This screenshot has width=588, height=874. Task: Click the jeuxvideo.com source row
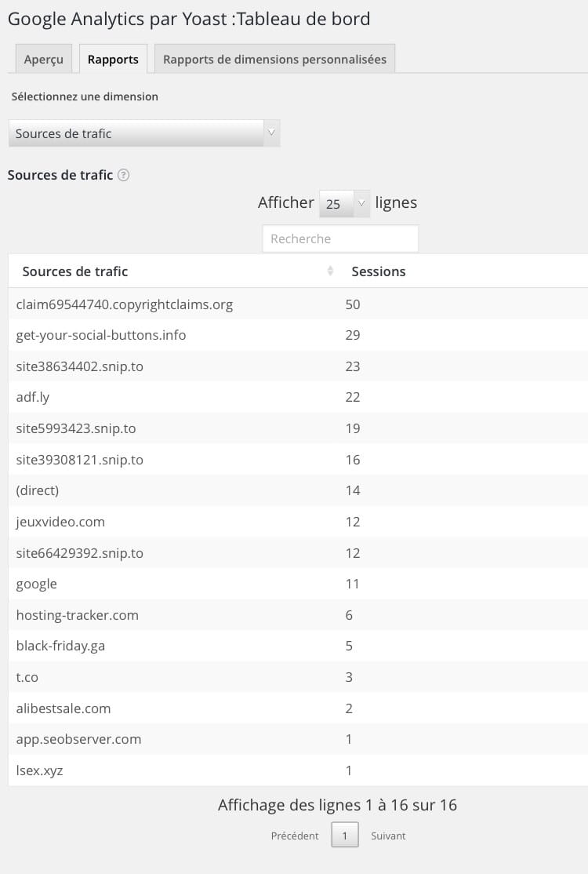click(298, 522)
